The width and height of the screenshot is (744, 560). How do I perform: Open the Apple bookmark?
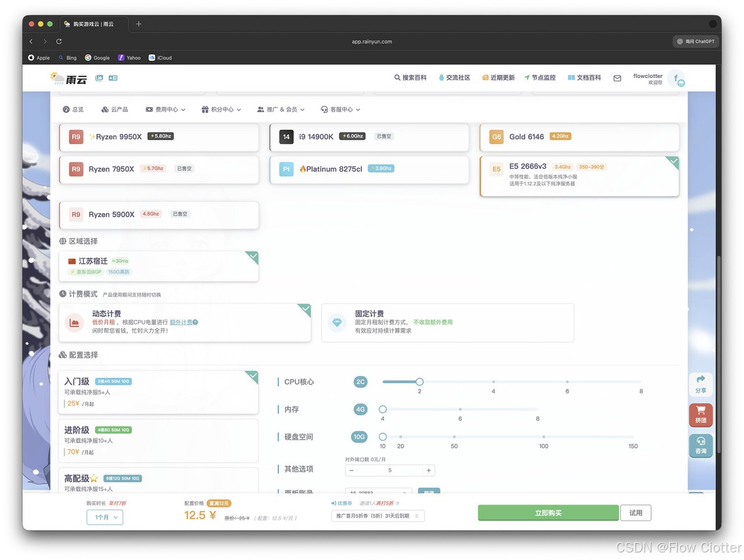[x=39, y=58]
